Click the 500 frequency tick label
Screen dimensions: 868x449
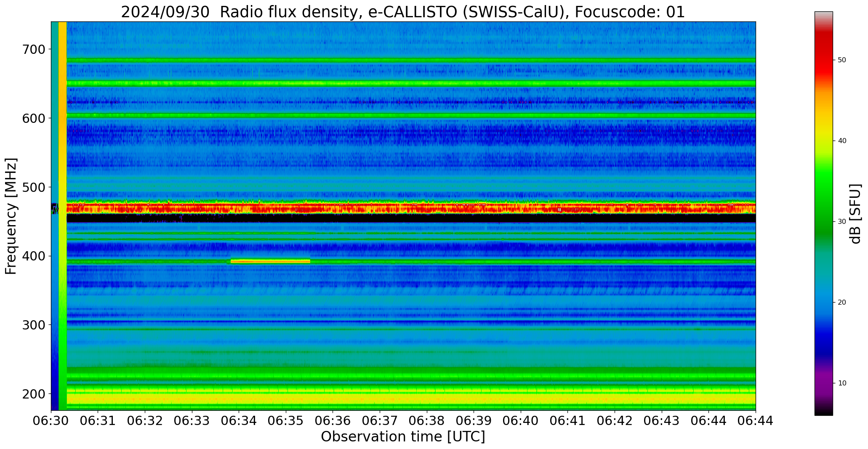click(33, 187)
